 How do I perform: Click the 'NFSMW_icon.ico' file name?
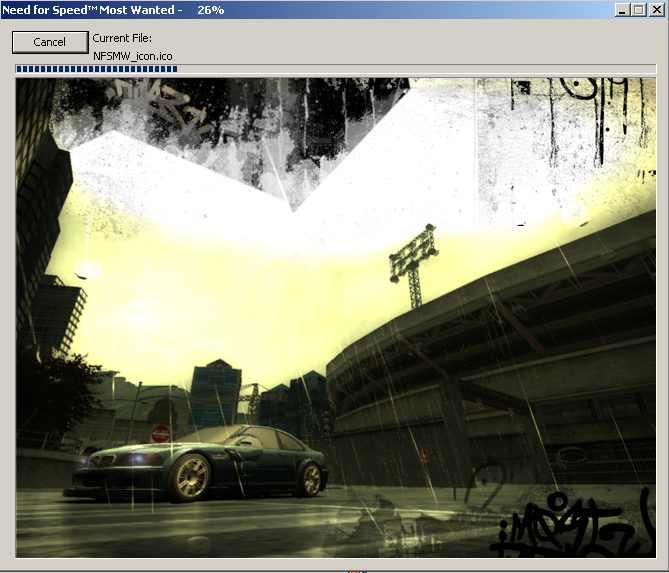click(133, 56)
